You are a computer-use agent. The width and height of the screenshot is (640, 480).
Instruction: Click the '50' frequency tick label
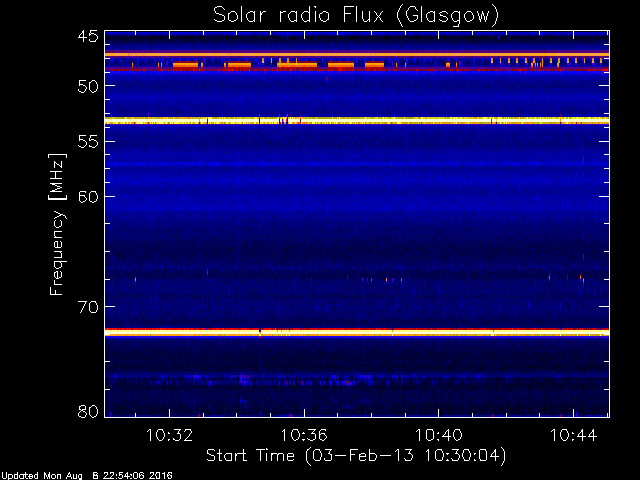point(89,86)
